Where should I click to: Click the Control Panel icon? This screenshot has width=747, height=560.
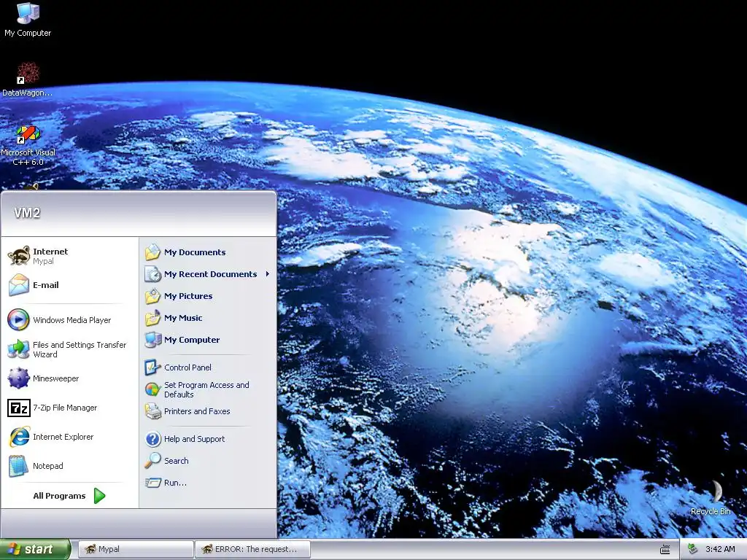click(153, 367)
